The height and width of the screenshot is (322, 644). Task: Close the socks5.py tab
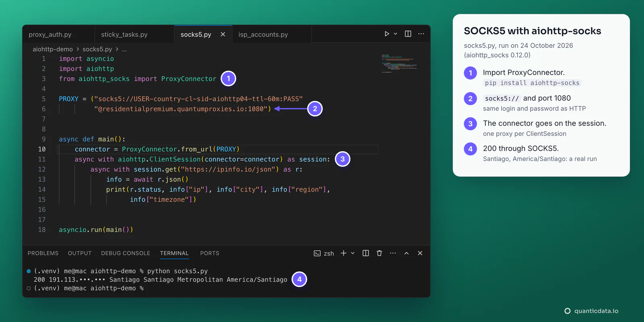pos(223,35)
